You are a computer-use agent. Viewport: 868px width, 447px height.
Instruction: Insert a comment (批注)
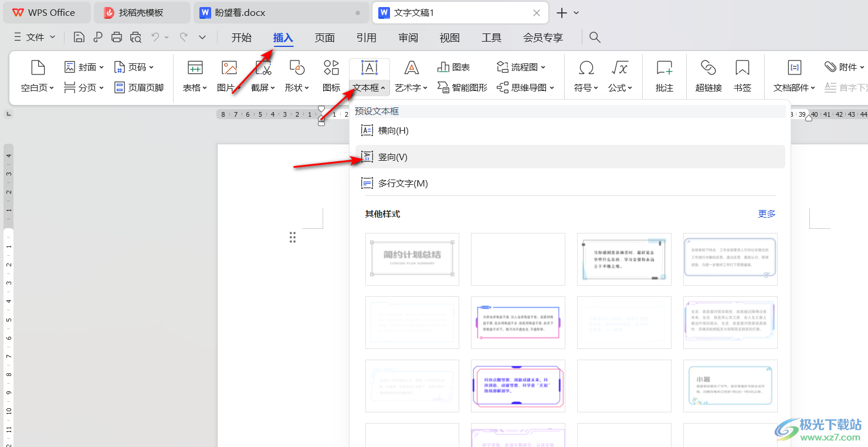664,76
